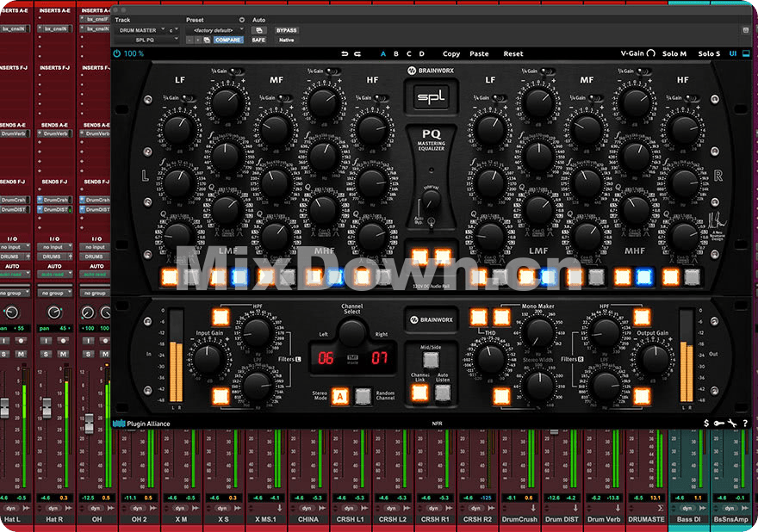
Task: Select settings slot B
Action: click(396, 53)
